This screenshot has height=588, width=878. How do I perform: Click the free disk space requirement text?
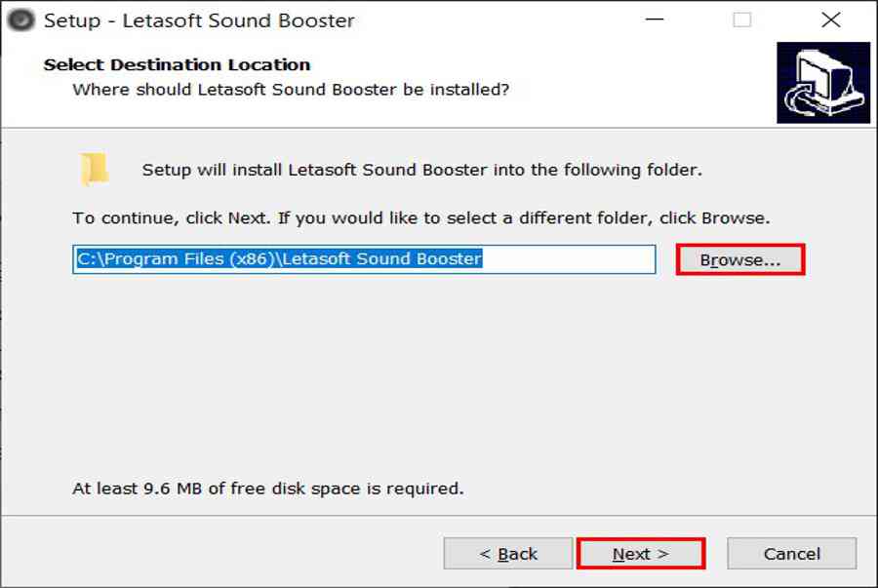pos(268,488)
